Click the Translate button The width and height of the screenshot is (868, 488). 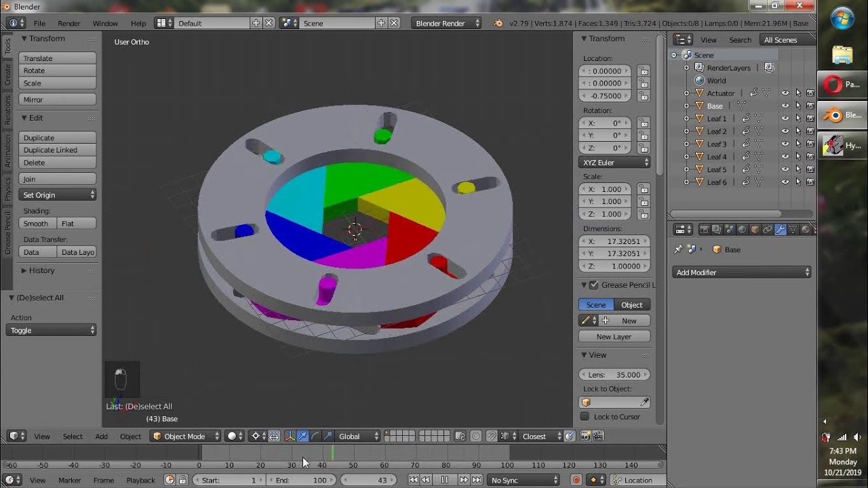pyautogui.click(x=58, y=58)
